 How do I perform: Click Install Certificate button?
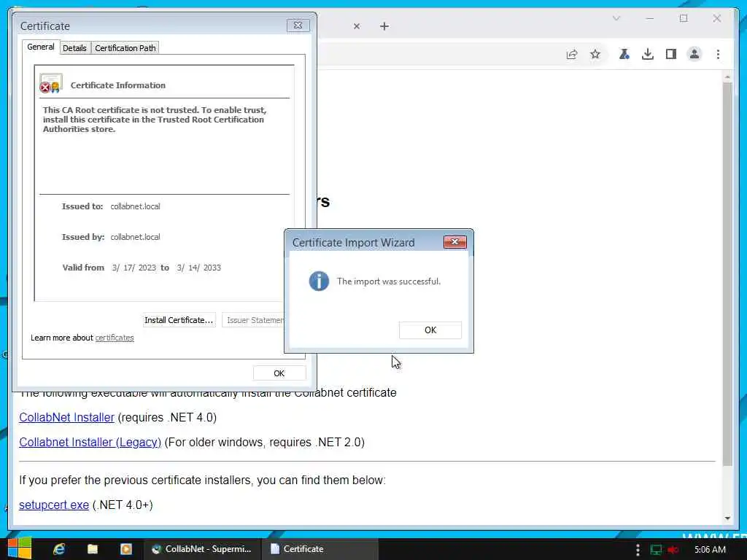click(x=179, y=320)
